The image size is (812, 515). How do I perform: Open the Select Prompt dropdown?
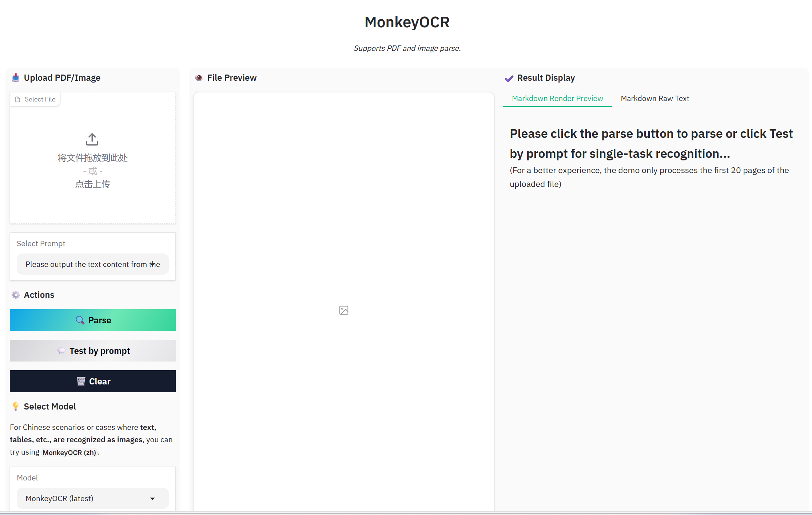[92, 264]
